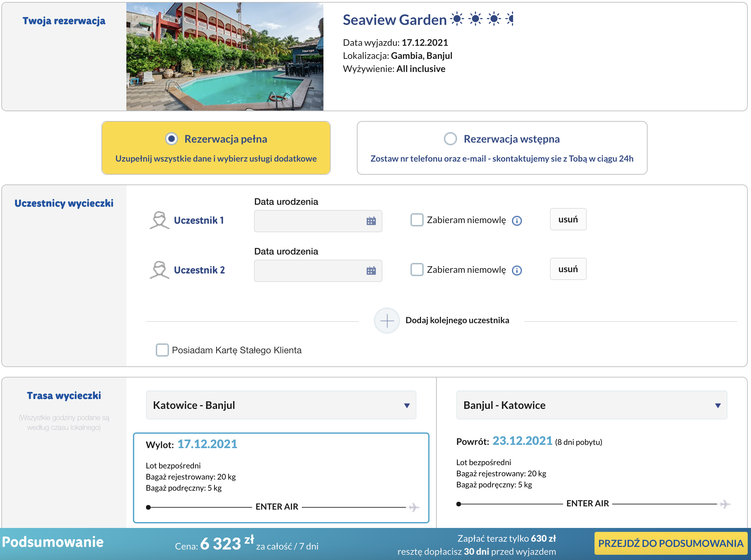Select Rezerwacja wstępna radio option
Screen dimensions: 751x560
450,139
